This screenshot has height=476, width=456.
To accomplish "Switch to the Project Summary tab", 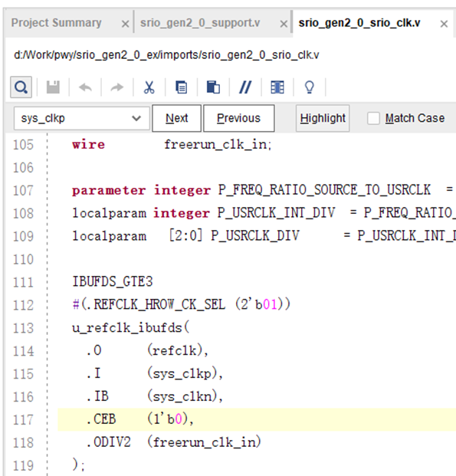I will point(57,23).
